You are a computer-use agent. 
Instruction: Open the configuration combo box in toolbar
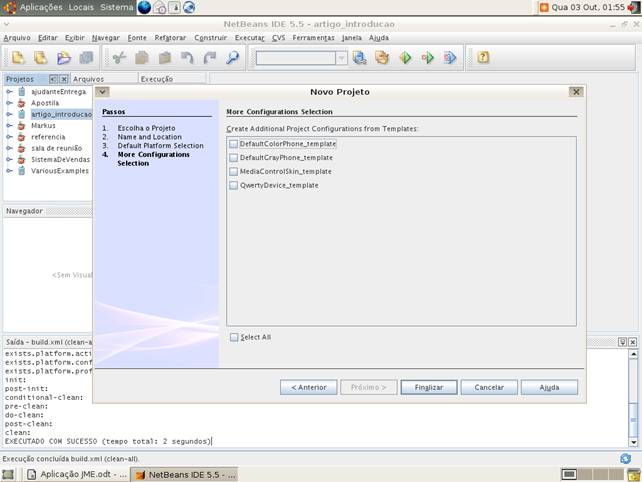[x=341, y=58]
